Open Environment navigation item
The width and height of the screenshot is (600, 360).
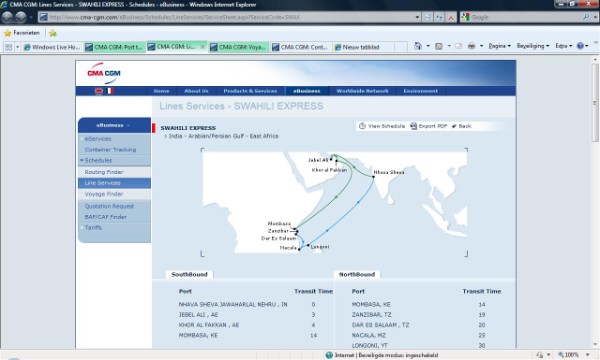[420, 91]
